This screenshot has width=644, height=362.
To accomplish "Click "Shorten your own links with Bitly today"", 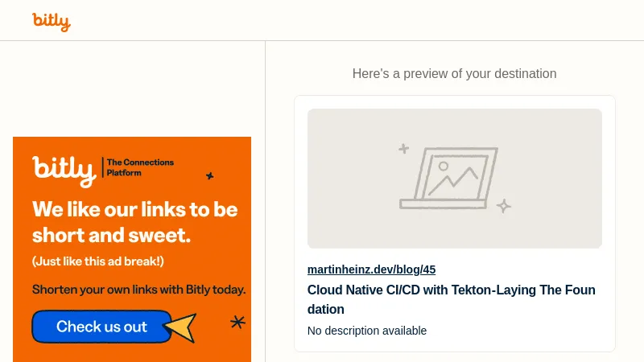I will click(x=138, y=290).
